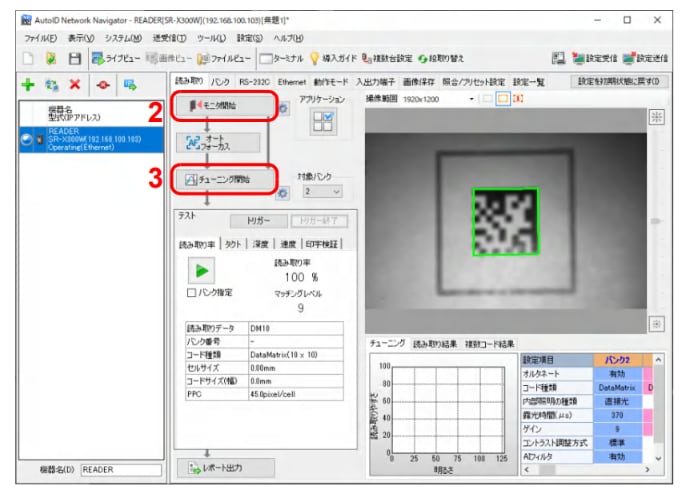
Task: Switch to バンク tab
Action: point(220,82)
